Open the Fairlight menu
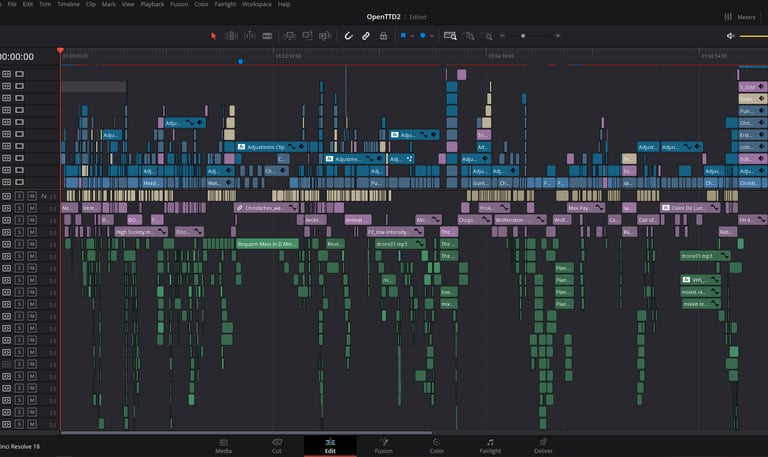This screenshot has width=768, height=457. [x=225, y=4]
